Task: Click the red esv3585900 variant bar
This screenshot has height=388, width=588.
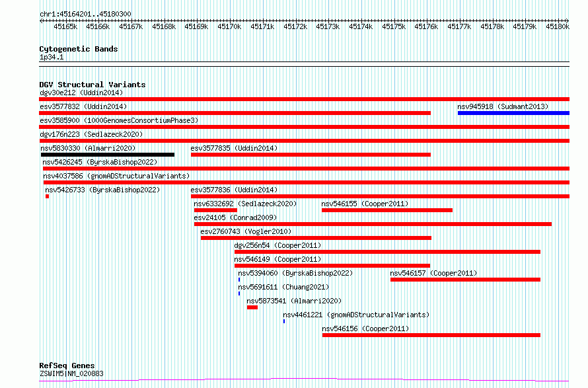Action: (x=304, y=127)
